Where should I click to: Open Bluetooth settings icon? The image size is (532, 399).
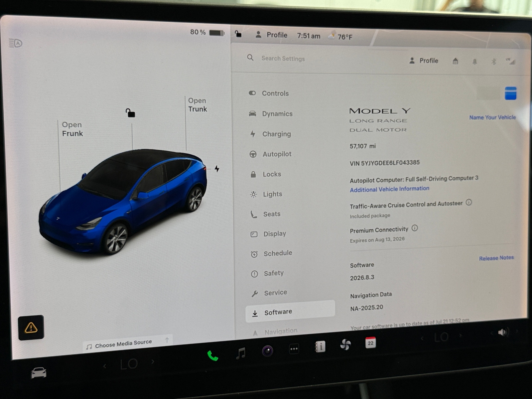tap(493, 62)
